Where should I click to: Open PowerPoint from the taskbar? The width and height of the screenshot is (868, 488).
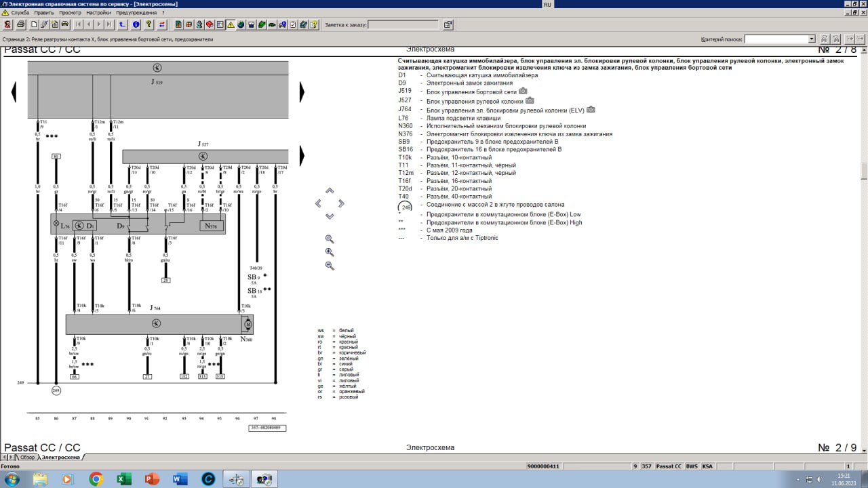pos(152,479)
